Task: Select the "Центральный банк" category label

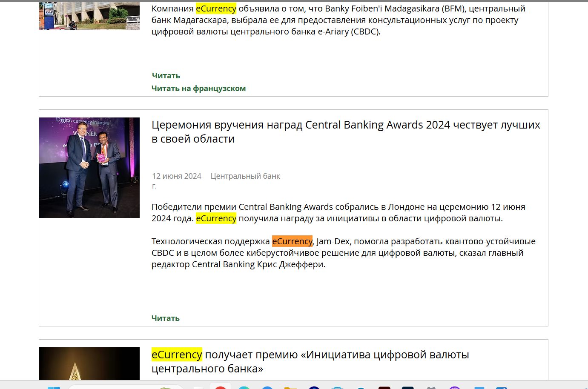Action: (245, 176)
